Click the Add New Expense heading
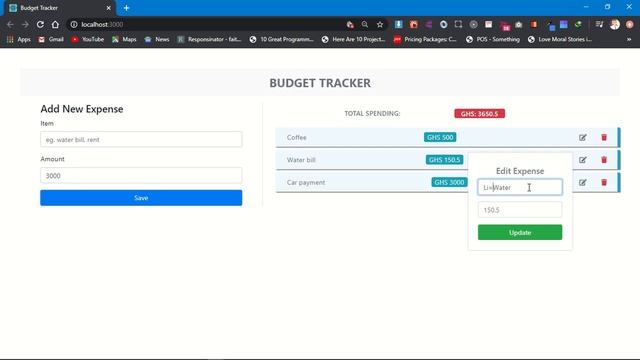Image resolution: width=640 pixels, height=360 pixels. pyautogui.click(x=82, y=109)
